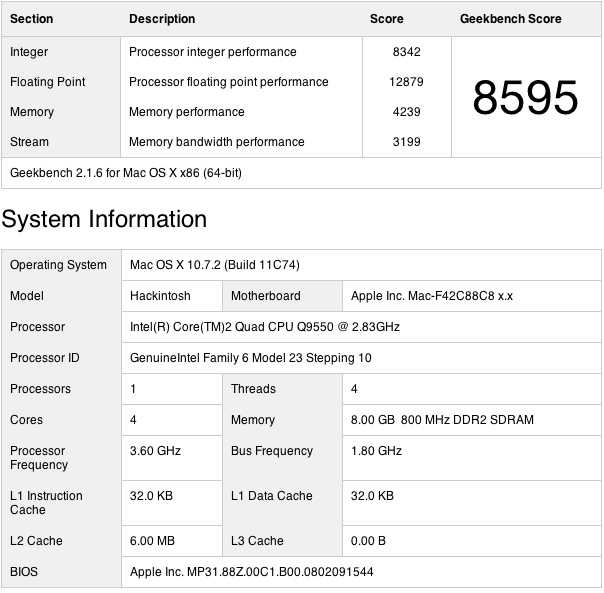The height and width of the screenshot is (593, 604).
Task: Click 'Memory performance' description
Action: click(x=186, y=112)
